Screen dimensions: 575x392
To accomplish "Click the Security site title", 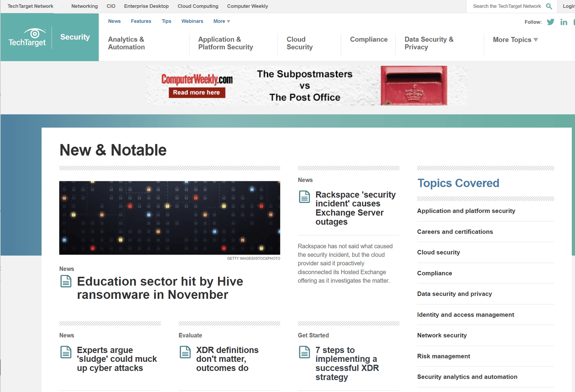I will [x=75, y=37].
